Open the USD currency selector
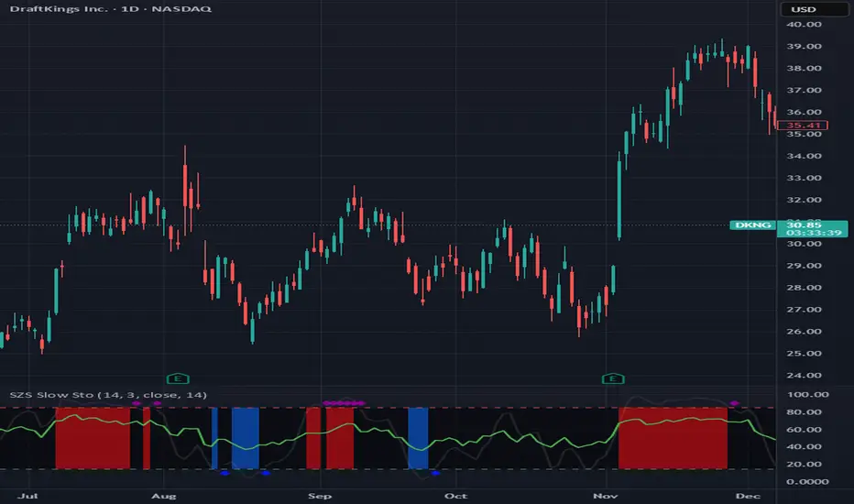 [815, 9]
